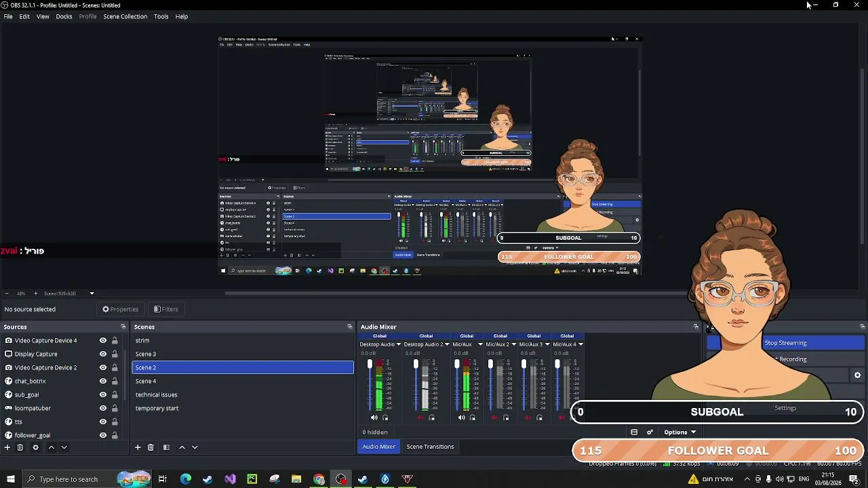This screenshot has width=868, height=488.
Task: Remove the selected source using the trash icon
Action: click(20, 447)
